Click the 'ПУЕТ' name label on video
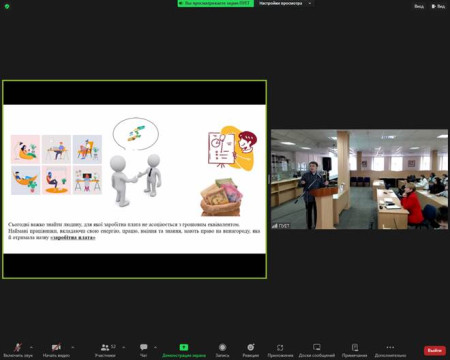The height and width of the screenshot is (360, 450). point(284,226)
